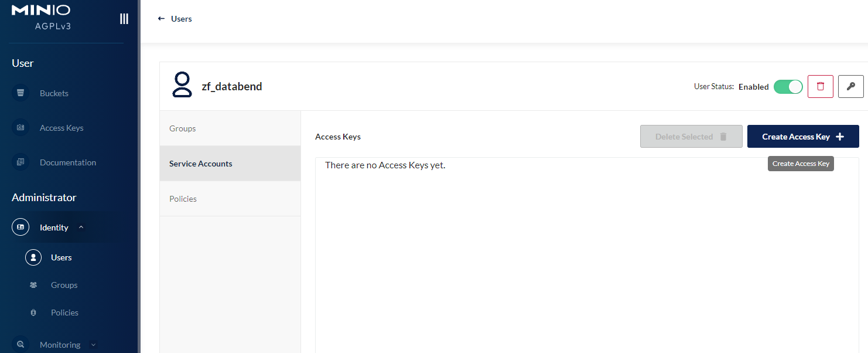The image size is (868, 353).
Task: Click the Groups people icon in sidebar
Action: pyautogui.click(x=33, y=285)
